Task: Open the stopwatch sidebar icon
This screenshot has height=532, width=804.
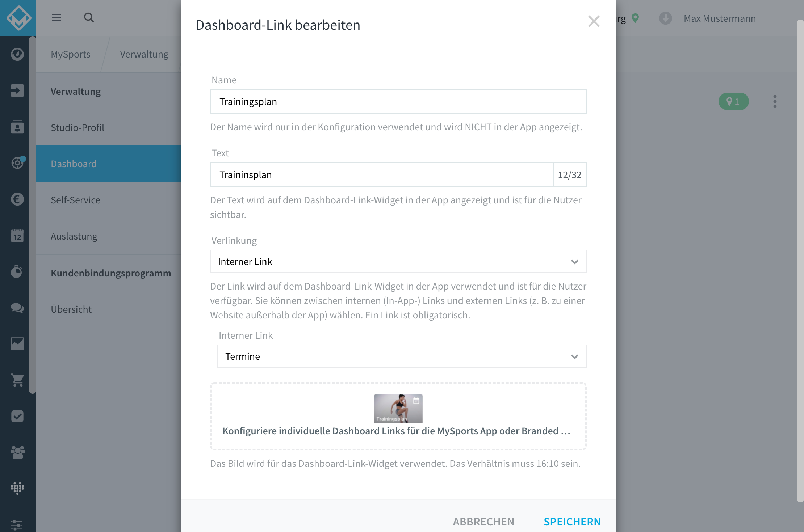Action: pos(17,271)
